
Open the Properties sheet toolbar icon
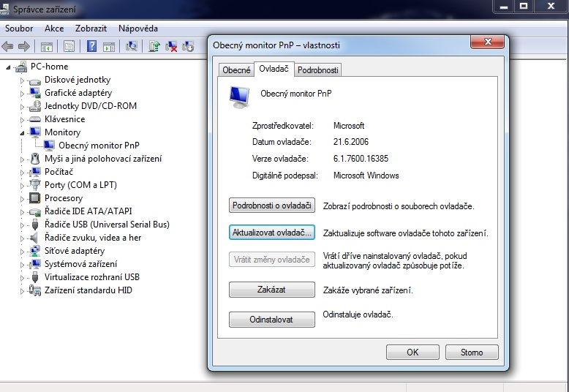(x=69, y=46)
